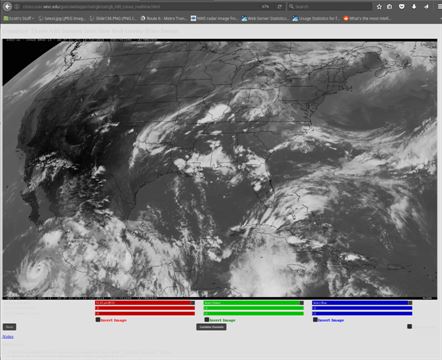This screenshot has height=360, width=442.
Task: Click the dark button below the green bars
Action: 211,327
